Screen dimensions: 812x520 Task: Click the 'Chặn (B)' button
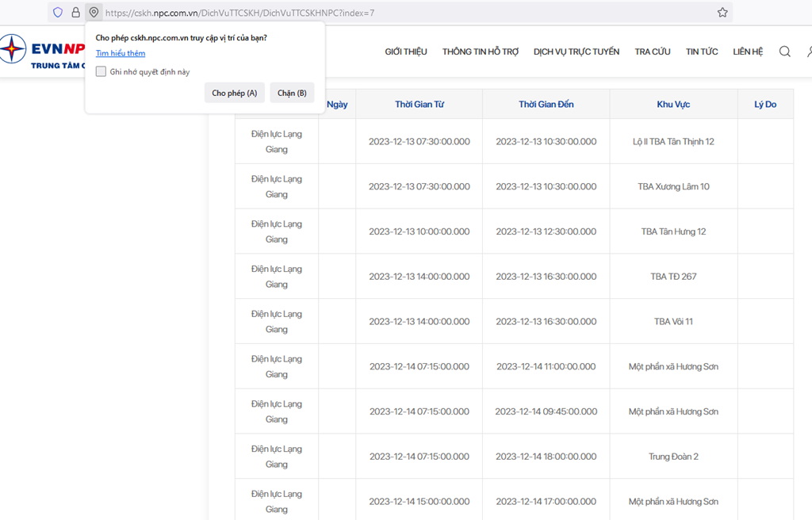click(x=292, y=93)
